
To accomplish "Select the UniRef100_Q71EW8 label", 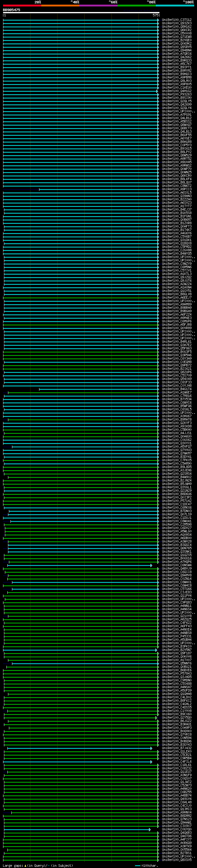I will (x=177, y=37).
